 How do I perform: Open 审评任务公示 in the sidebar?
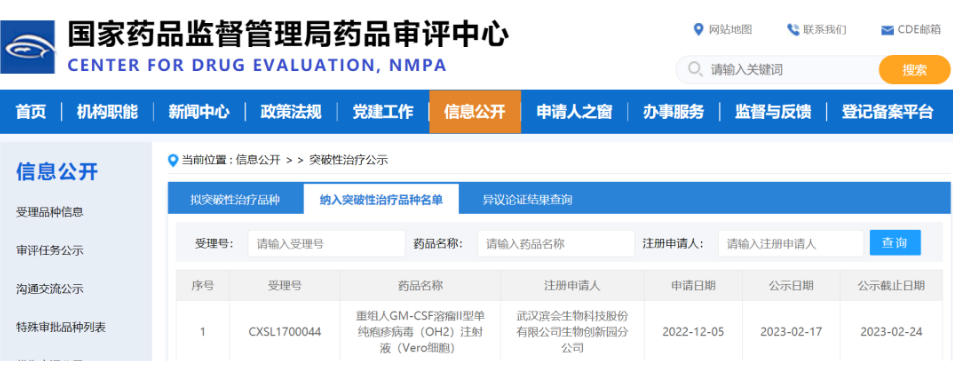50,250
